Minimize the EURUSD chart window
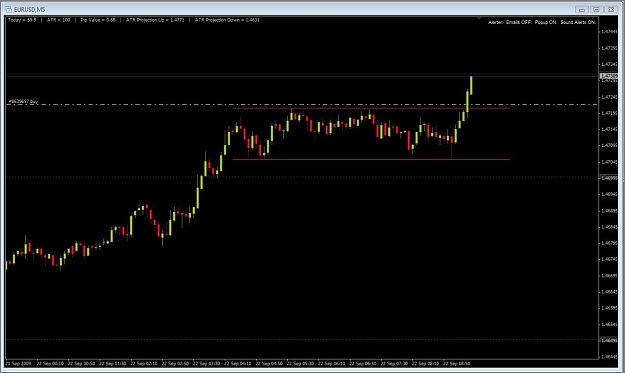The height and width of the screenshot is (373, 625). click(582, 10)
